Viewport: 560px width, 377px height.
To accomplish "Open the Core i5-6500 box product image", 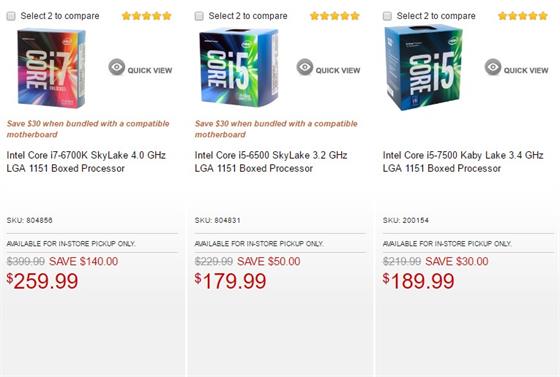I will (239, 68).
